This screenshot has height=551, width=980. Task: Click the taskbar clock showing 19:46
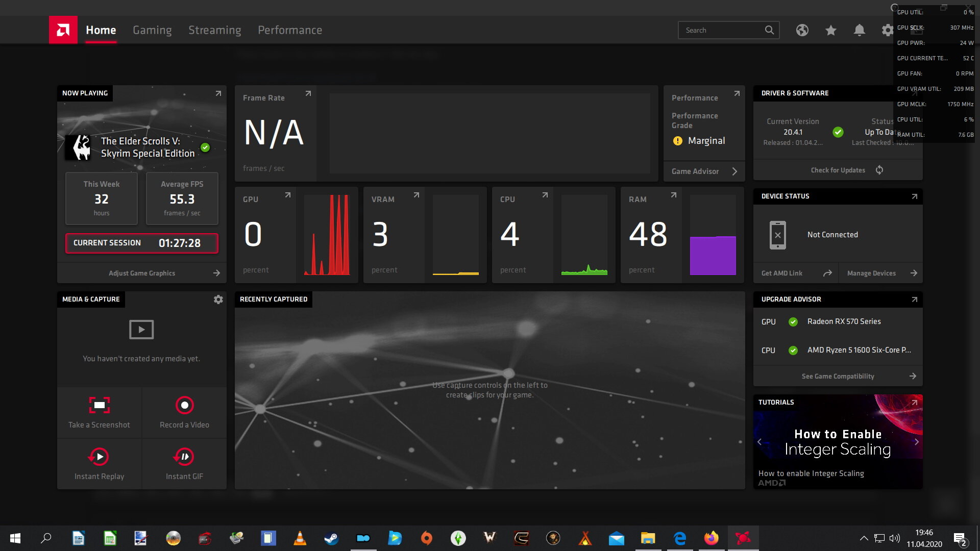924,538
